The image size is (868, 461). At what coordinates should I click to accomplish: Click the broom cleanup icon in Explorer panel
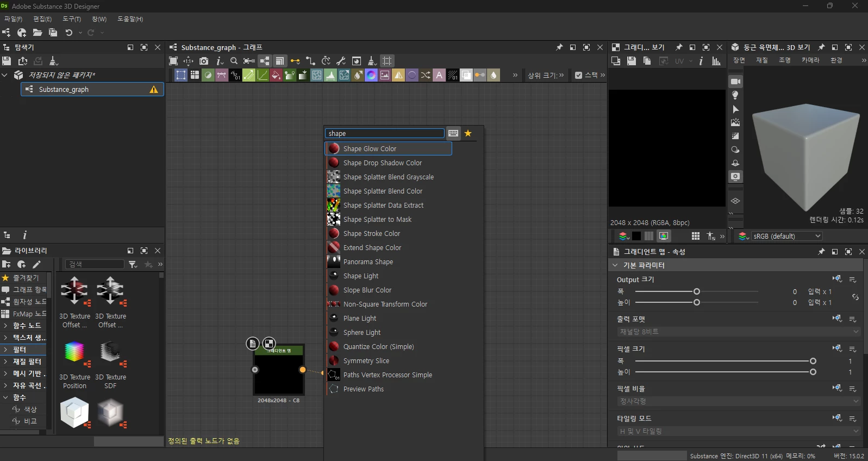53,61
